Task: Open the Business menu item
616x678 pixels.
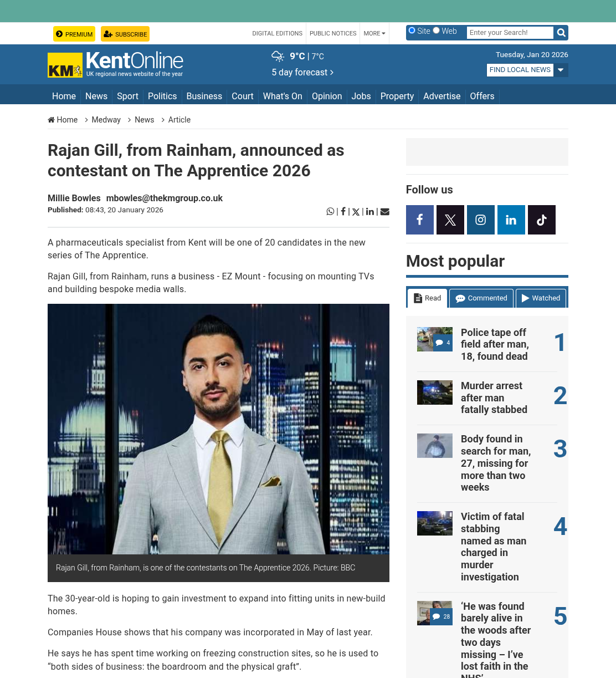Action: (204, 96)
